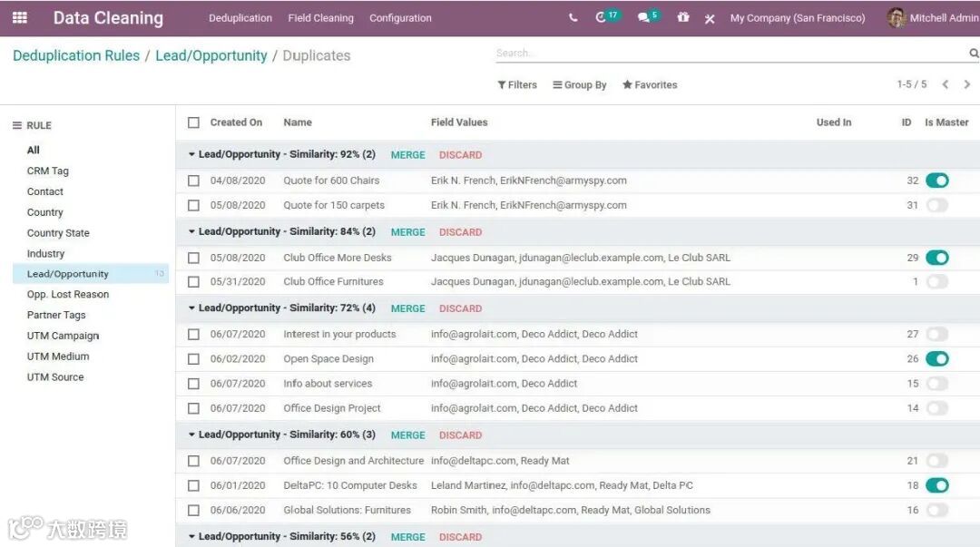Screen dimensions: 980x547
Task: Open the debug tools wrench icon
Action: [x=710, y=19]
